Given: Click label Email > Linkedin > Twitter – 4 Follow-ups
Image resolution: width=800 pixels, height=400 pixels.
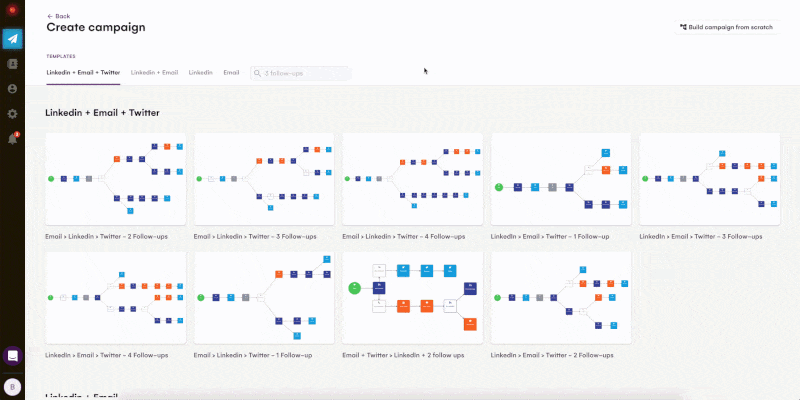Looking at the screenshot, I should (404, 237).
